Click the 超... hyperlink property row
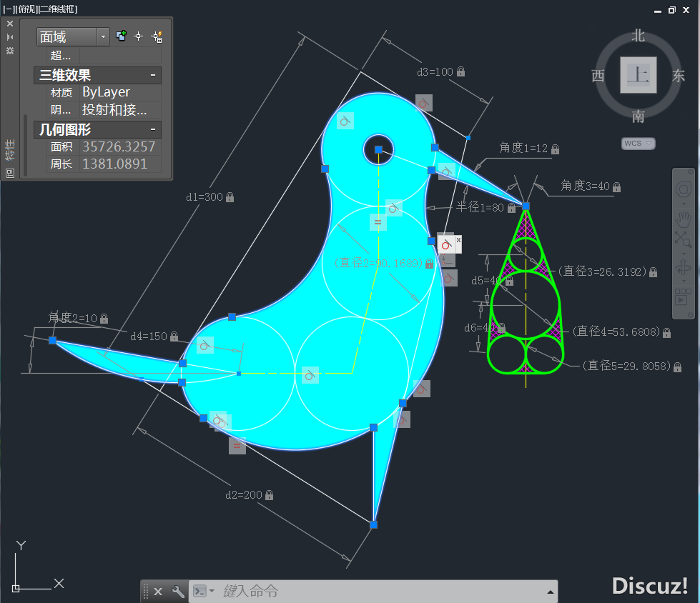The height and width of the screenshot is (603, 700). 103,56
